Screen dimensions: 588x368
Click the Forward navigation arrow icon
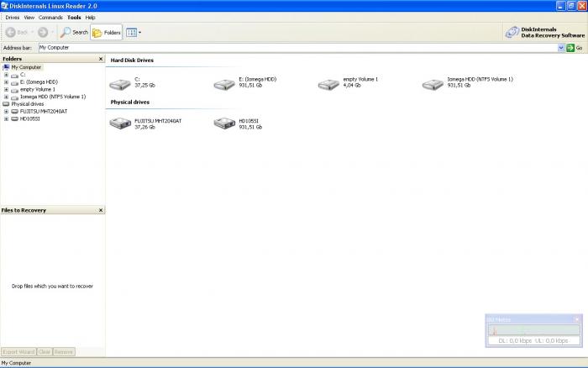(43, 33)
